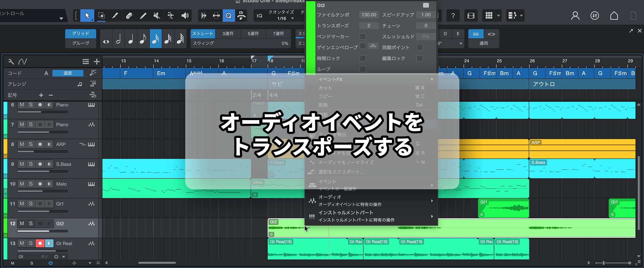Select the half note value
The image size is (644, 268).
coord(118,39)
